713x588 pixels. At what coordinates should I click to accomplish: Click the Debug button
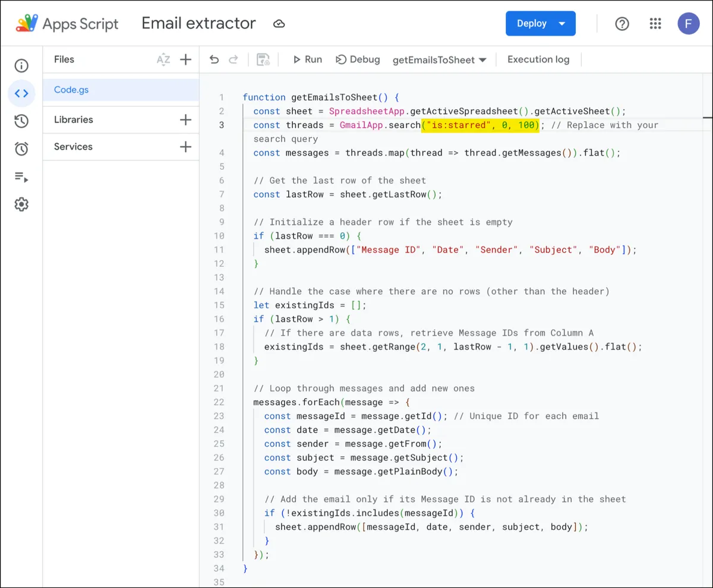pyautogui.click(x=358, y=59)
